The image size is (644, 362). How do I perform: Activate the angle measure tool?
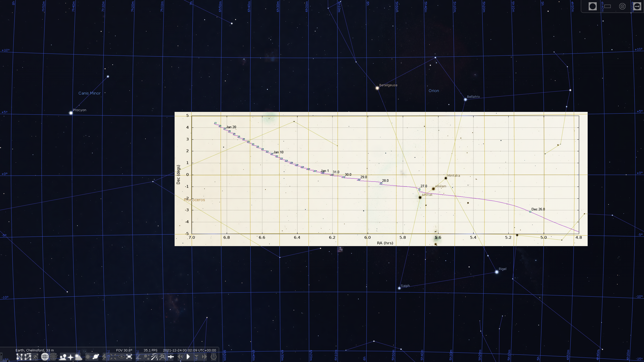click(x=139, y=357)
